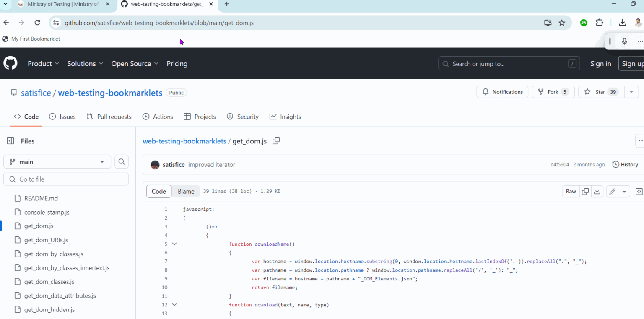This screenshot has width=644, height=319.
Task: Click the GitHub logo home icon
Action: [10, 64]
